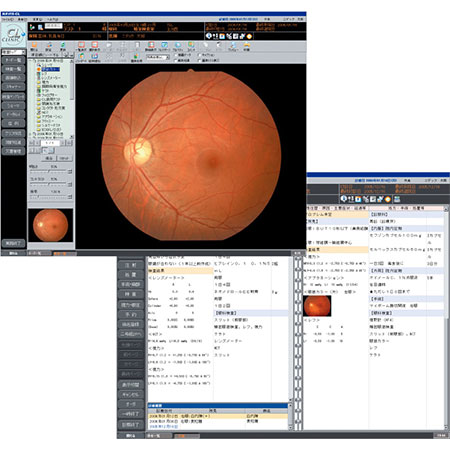This screenshot has width=450, height=450.
Task: Click blue info icon in viewer header bar
Action: coord(208,36)
